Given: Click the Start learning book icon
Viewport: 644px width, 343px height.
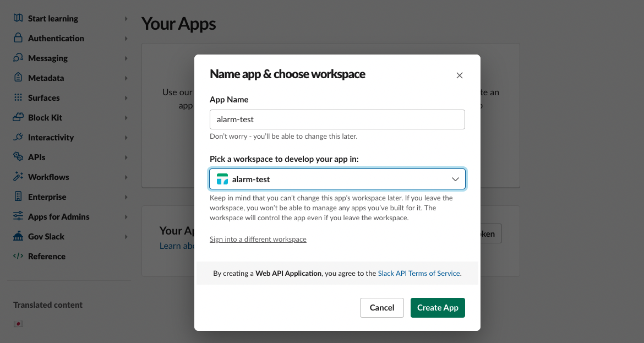Looking at the screenshot, I should (18, 18).
